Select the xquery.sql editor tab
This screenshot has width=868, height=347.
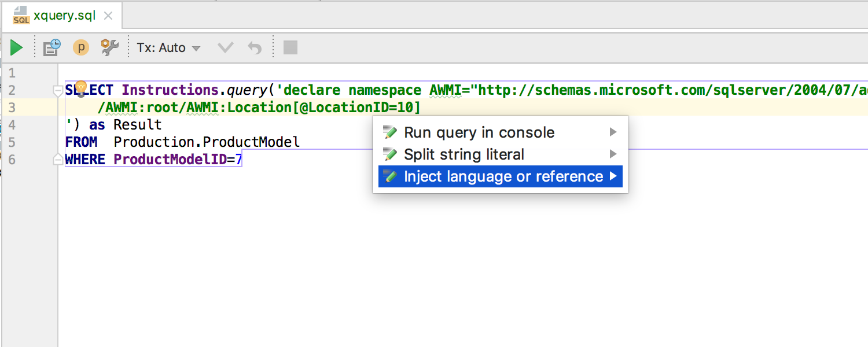pos(62,16)
